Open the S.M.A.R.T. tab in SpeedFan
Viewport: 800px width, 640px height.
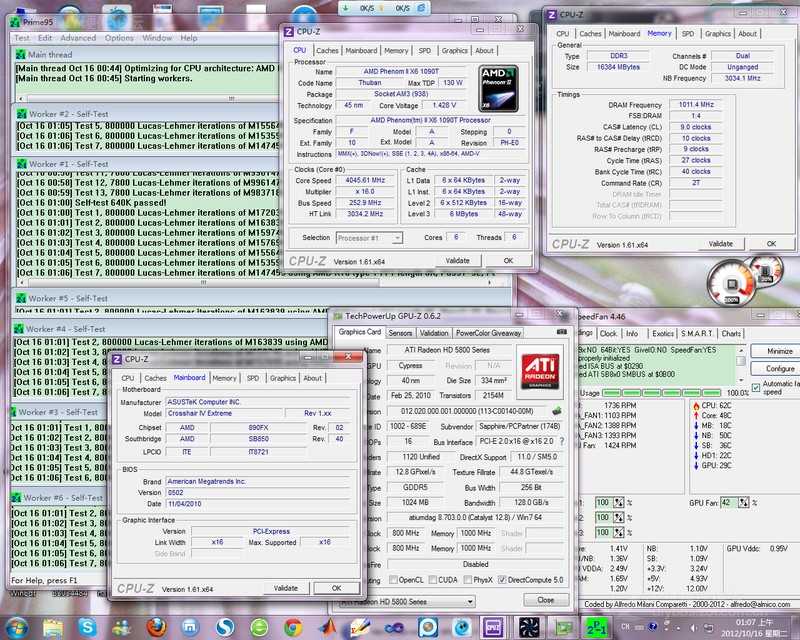(x=697, y=333)
